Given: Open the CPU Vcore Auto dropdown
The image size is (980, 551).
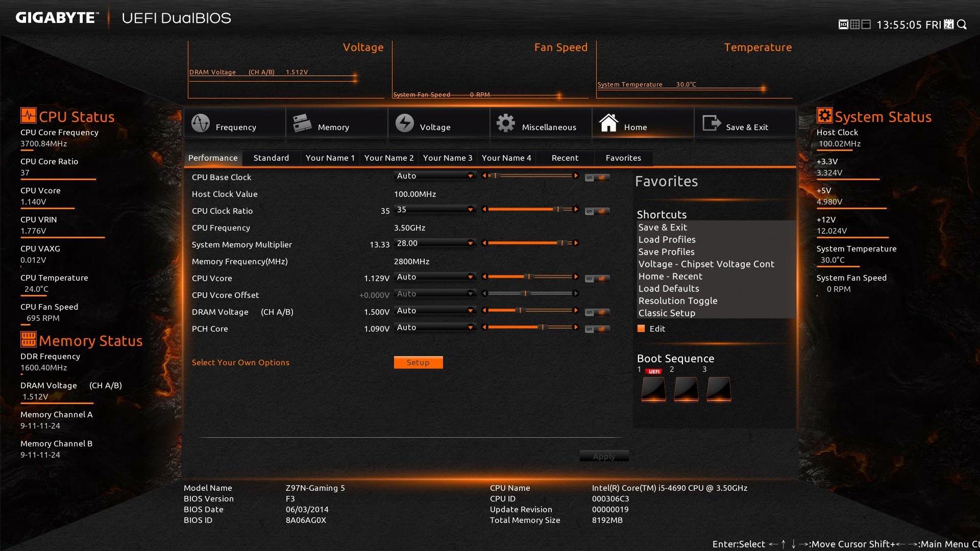Looking at the screenshot, I should click(x=435, y=277).
